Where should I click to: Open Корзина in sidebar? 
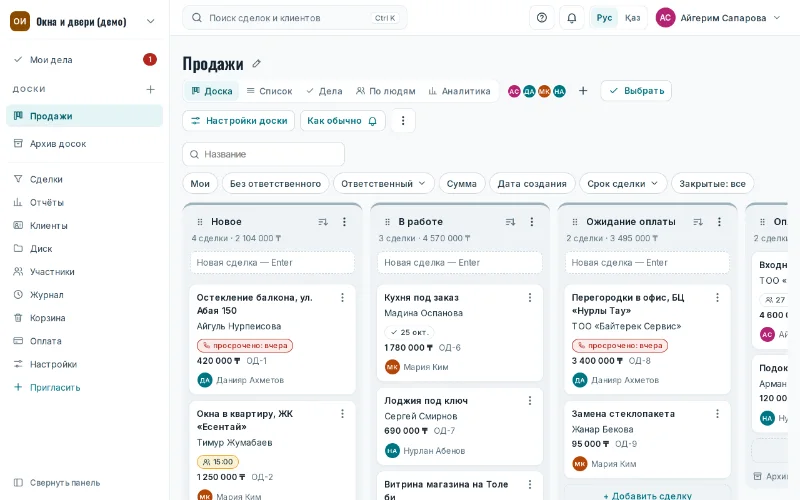(x=84, y=318)
